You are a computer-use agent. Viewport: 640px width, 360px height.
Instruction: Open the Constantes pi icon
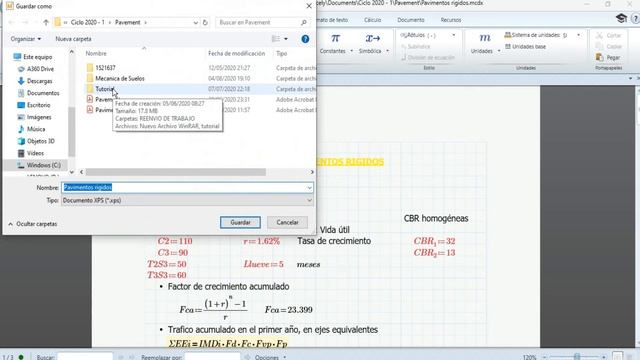335,38
